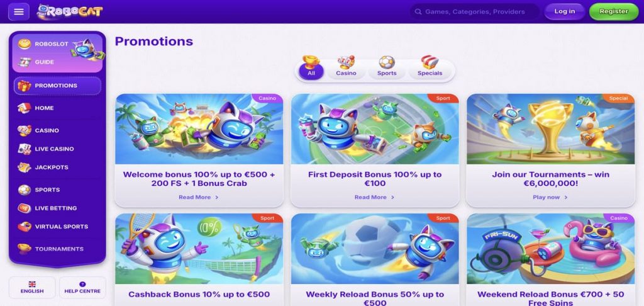
Task: Click the Tournaments trophy sidebar icon
Action: pyautogui.click(x=25, y=249)
